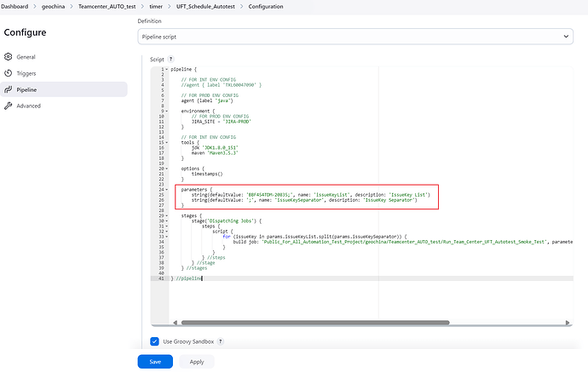Collapse the pipeline block fold arrow on line 1
Screen dimensions: 588x372
point(167,69)
